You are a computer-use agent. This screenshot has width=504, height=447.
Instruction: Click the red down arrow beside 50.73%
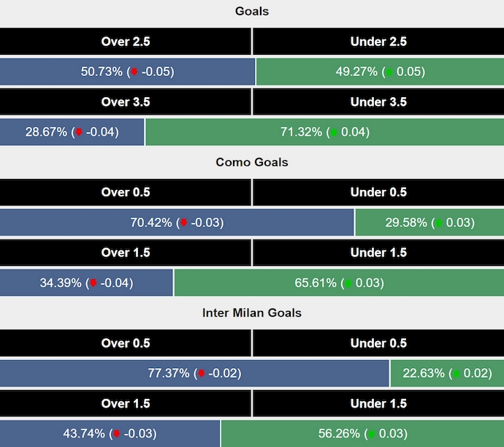point(134,72)
